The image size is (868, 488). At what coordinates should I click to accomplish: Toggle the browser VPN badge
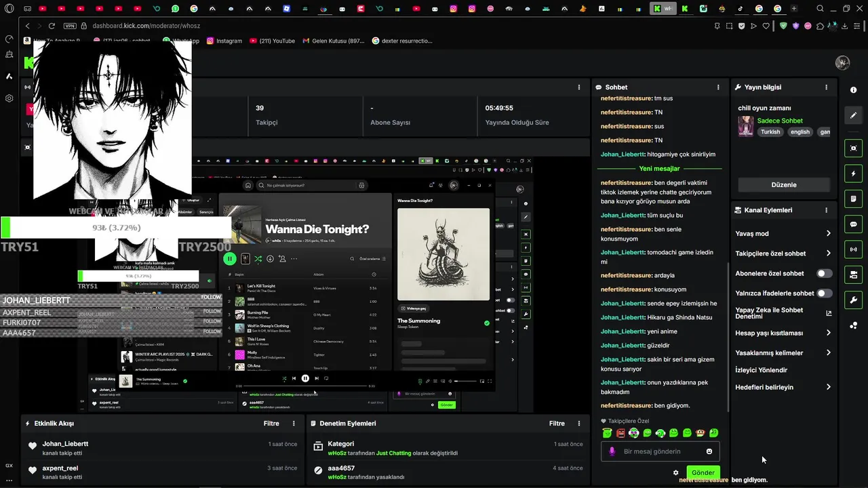[x=70, y=26]
